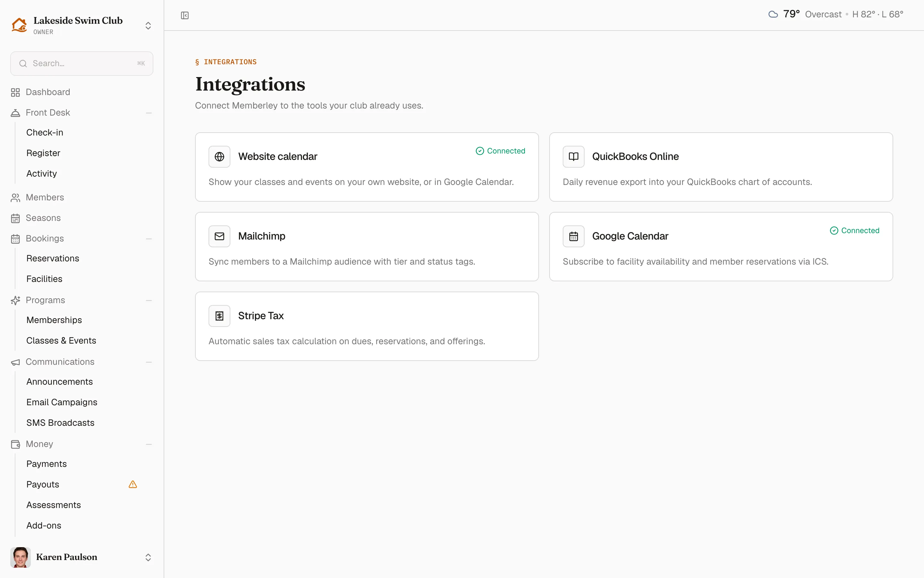Click the Money wallet icon

pos(15,444)
